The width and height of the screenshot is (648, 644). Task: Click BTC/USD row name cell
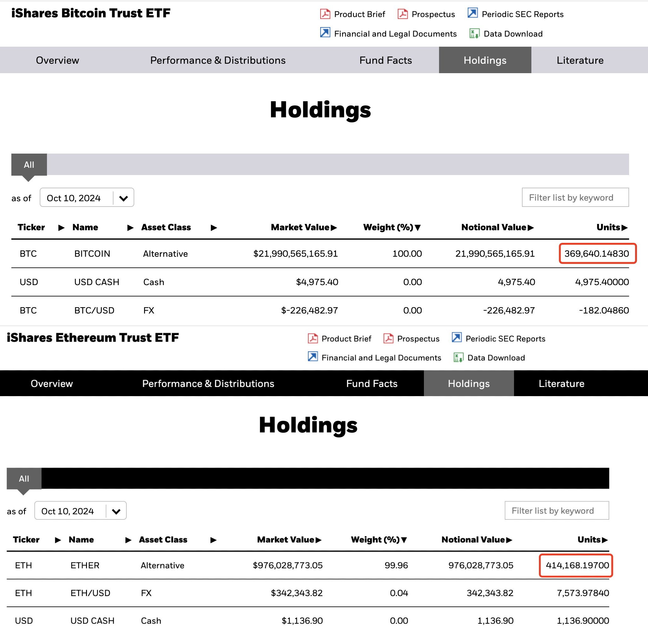coord(94,310)
